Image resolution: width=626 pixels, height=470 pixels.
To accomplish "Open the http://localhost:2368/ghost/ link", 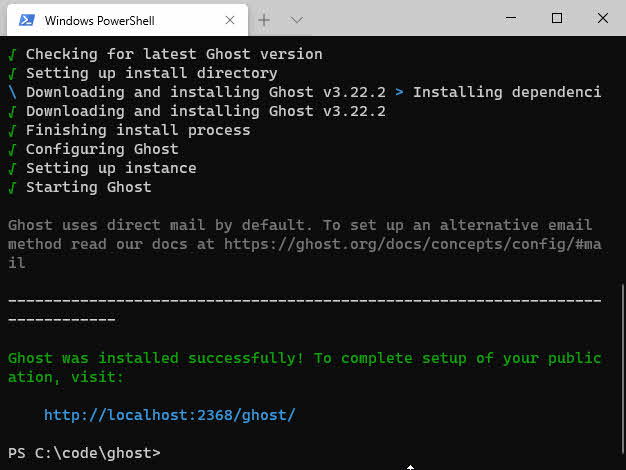I will (x=170, y=415).
